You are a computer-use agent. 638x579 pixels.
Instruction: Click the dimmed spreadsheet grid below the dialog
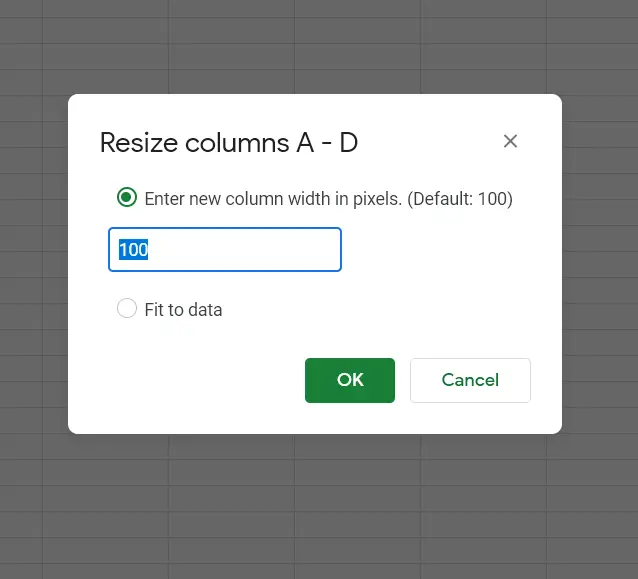[317, 507]
